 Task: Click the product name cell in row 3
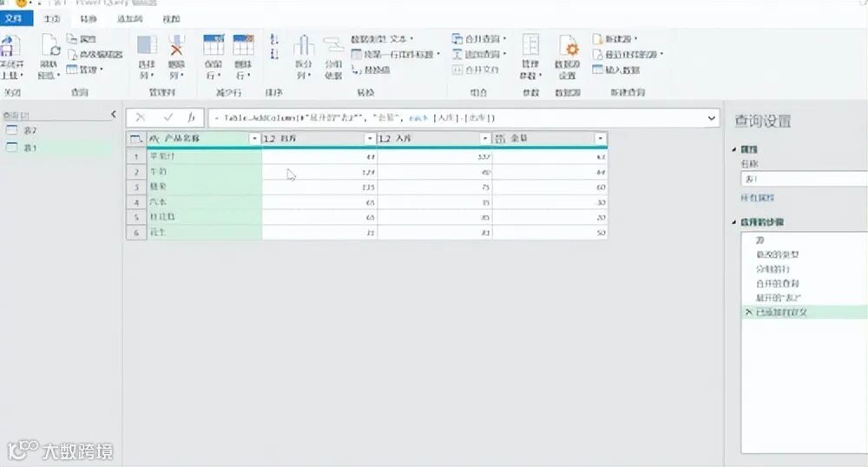tap(204, 187)
